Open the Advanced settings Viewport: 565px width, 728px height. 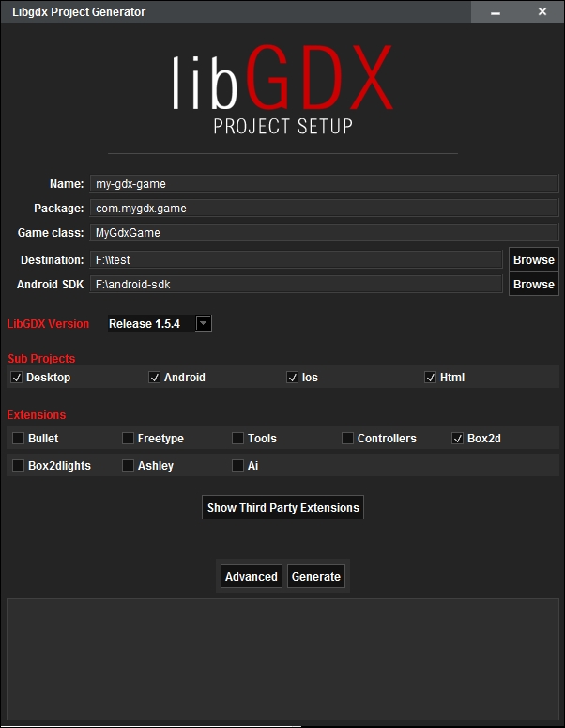tap(252, 576)
